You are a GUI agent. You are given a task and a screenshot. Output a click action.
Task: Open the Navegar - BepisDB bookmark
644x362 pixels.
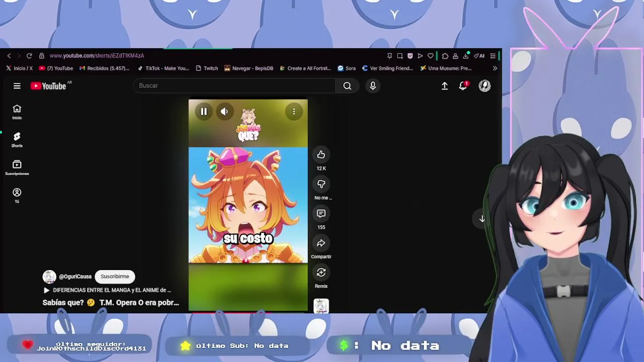coord(249,68)
